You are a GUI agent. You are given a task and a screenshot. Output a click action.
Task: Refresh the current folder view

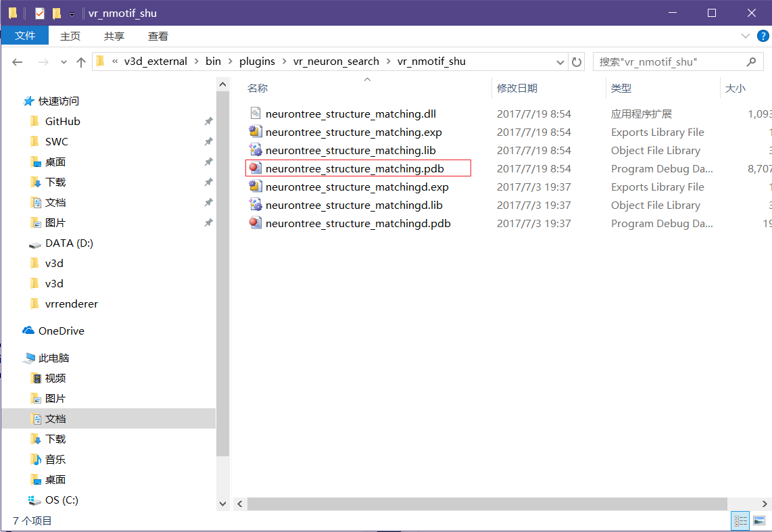tap(577, 62)
